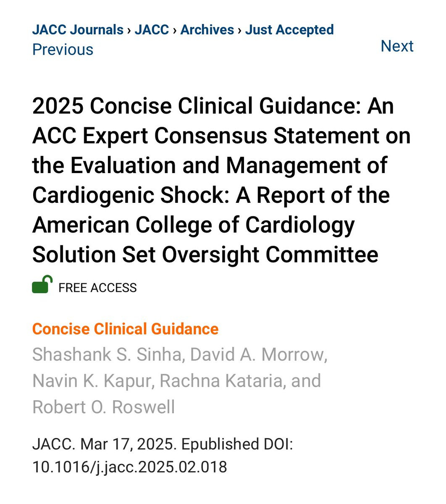This screenshot has width=446, height=504.
Task: Click the DOI number 10.1016/j.jacc.2025.02.018
Action: tap(129, 467)
